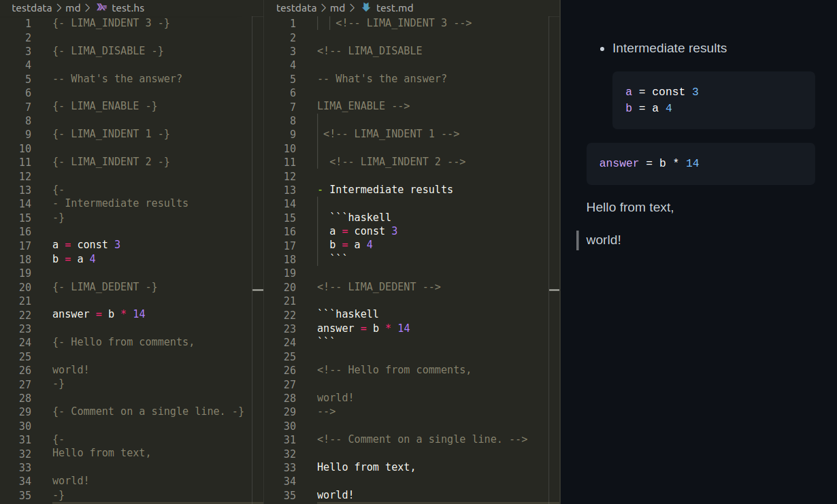Click '- Intermediate results' list line in test.md

[x=385, y=190]
